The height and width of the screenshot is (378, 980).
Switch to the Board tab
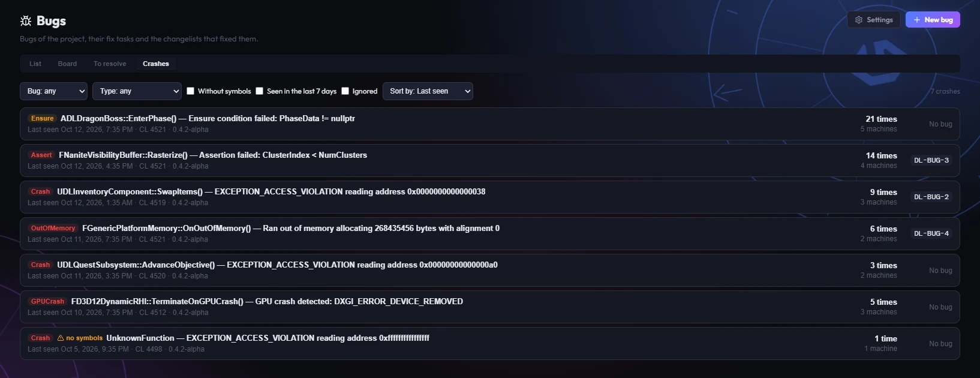pos(67,64)
